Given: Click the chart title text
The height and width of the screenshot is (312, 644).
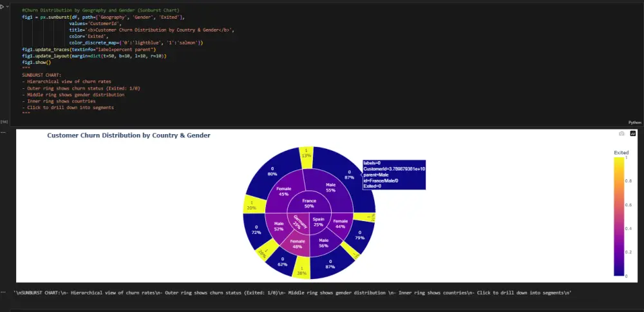Looking at the screenshot, I should pyautogui.click(x=129, y=135).
